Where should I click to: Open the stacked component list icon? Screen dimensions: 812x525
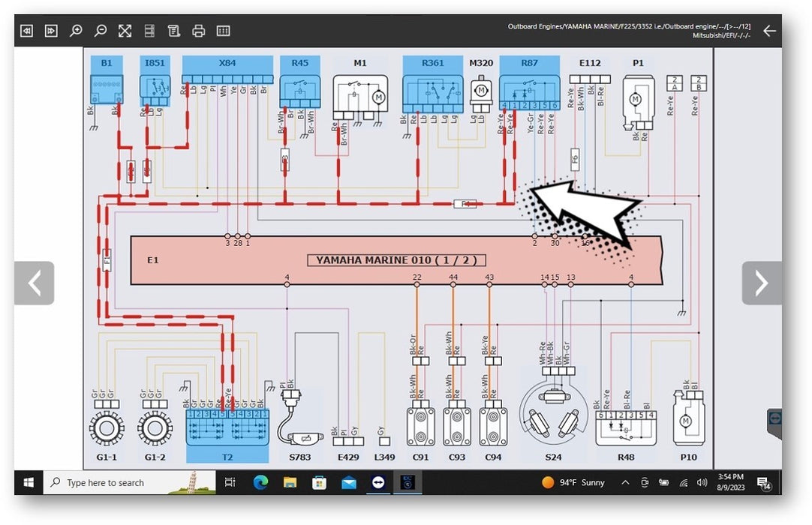coord(149,31)
